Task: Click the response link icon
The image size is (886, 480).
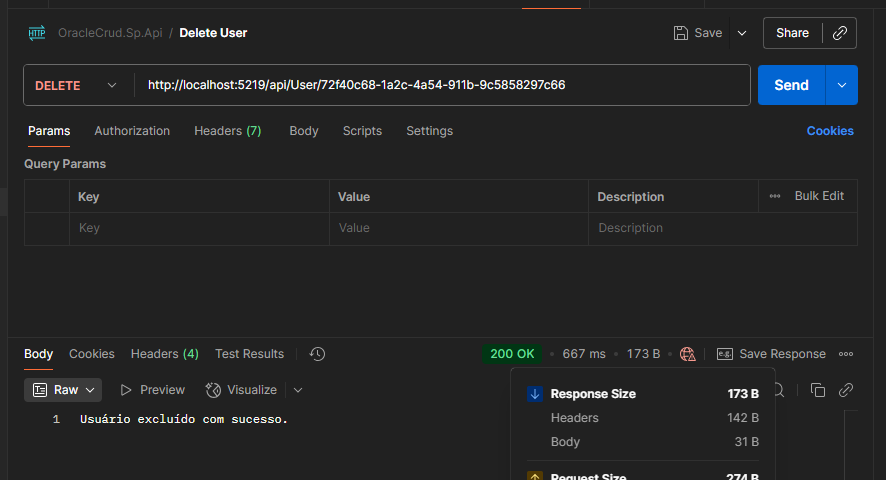Action: pyautogui.click(x=845, y=390)
